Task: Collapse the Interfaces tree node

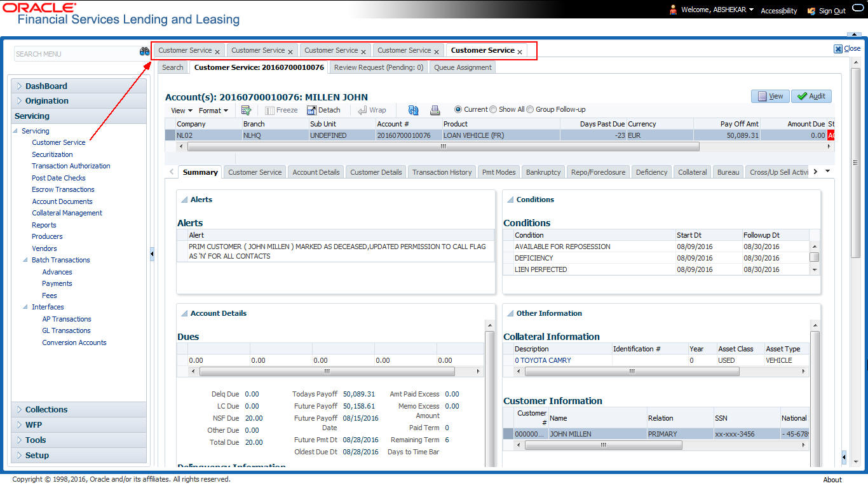Action: (26, 307)
